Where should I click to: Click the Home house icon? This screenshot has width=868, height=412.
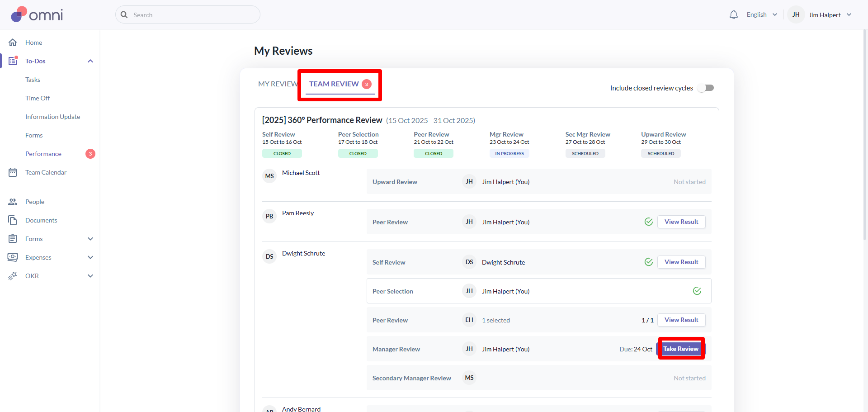13,43
